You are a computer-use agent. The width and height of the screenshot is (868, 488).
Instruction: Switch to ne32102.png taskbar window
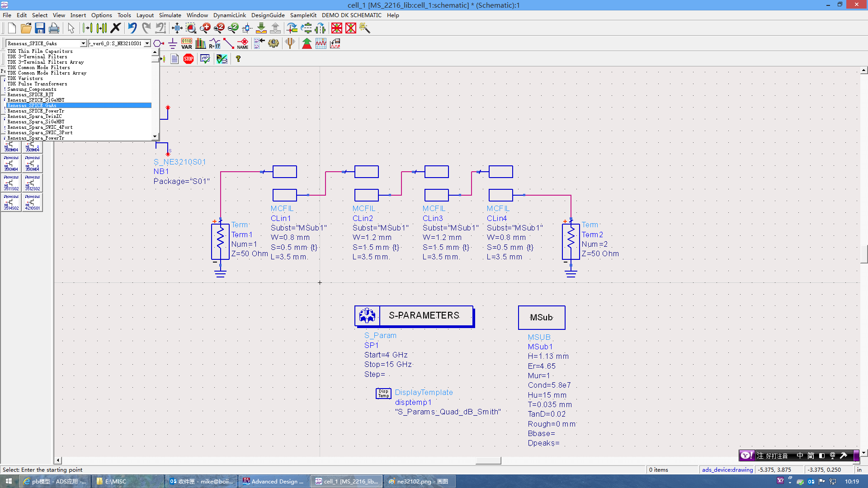click(419, 481)
